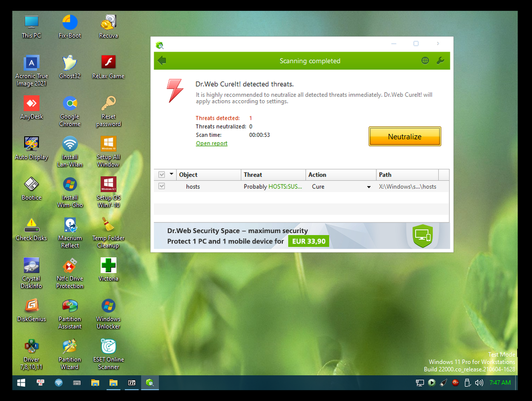The height and width of the screenshot is (401, 532).
Task: Launch Partition Assistant
Action: tap(70, 314)
